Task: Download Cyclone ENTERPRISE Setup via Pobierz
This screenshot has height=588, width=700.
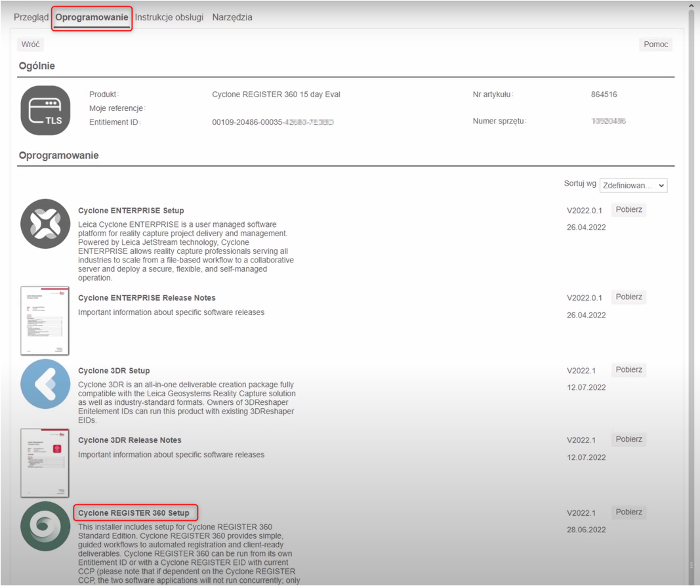Action: click(628, 210)
